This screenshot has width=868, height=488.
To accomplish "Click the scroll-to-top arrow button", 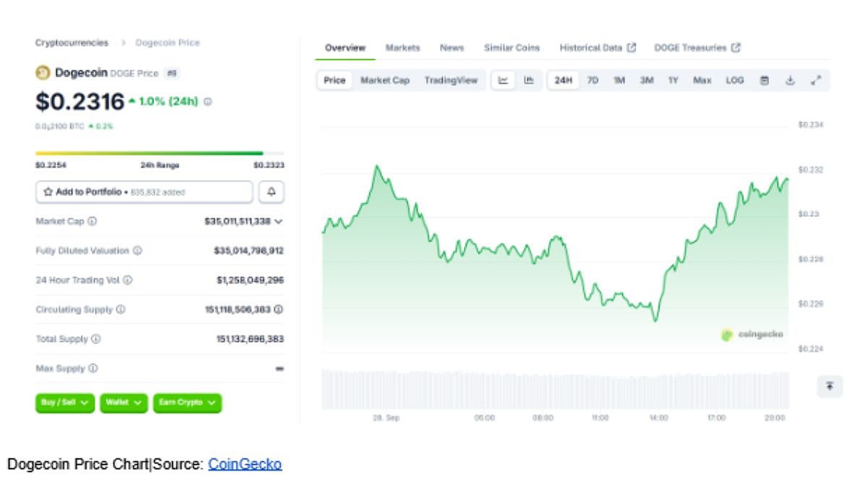I will (x=830, y=387).
